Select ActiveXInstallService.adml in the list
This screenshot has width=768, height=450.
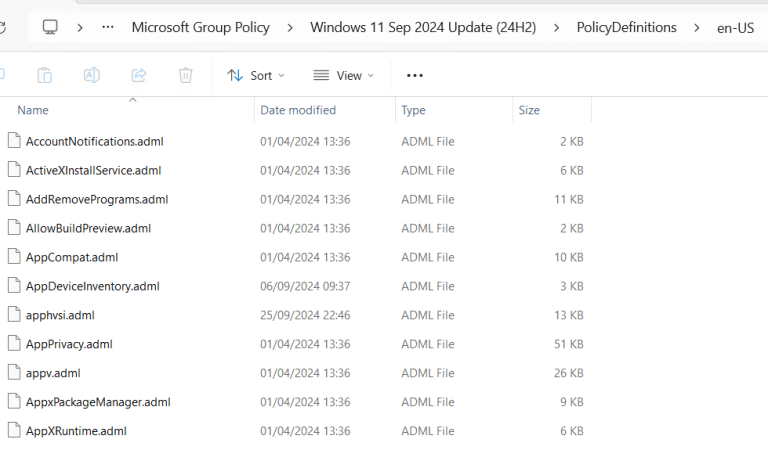(93, 170)
